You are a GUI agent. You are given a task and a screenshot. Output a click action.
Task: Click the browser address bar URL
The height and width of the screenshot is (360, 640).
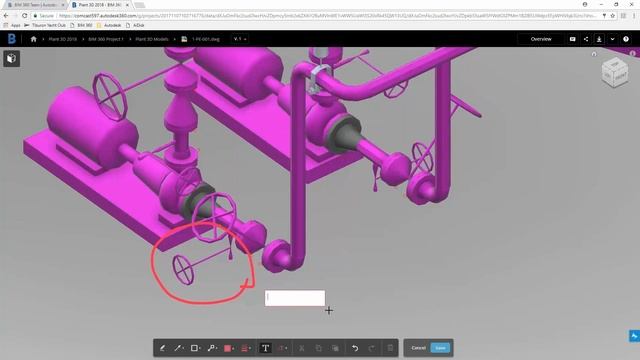tap(327, 16)
